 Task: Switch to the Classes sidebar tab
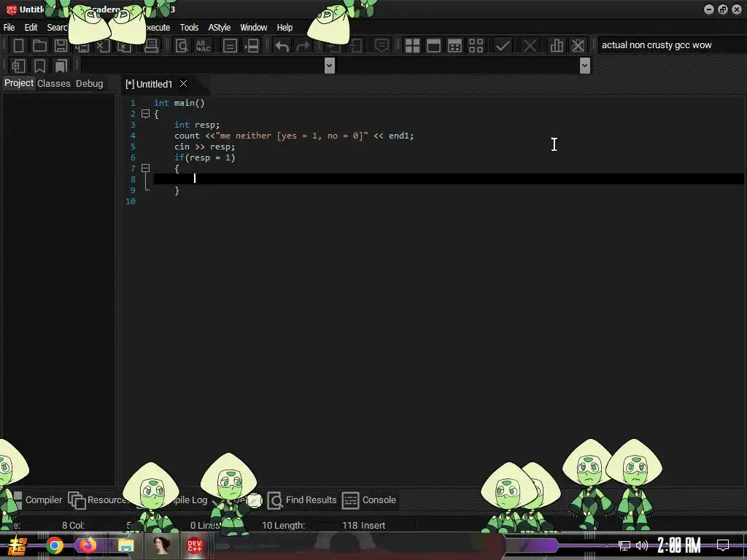point(54,83)
